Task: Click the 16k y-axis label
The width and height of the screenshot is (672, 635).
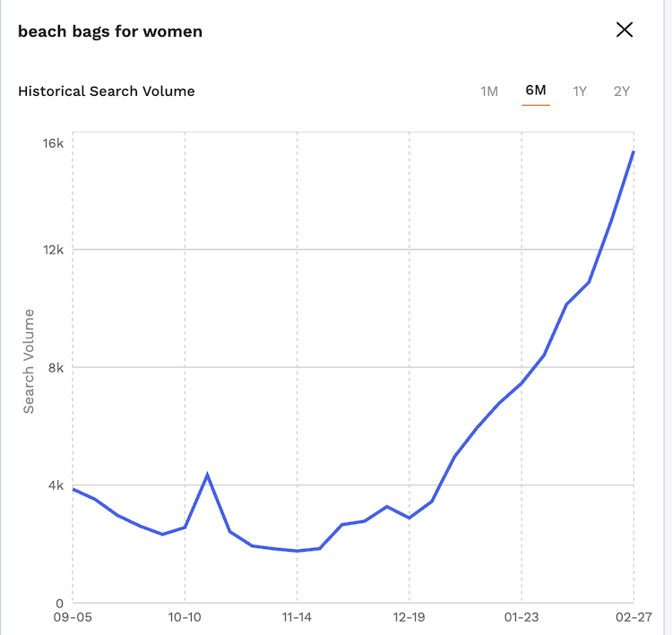Action: pos(53,144)
